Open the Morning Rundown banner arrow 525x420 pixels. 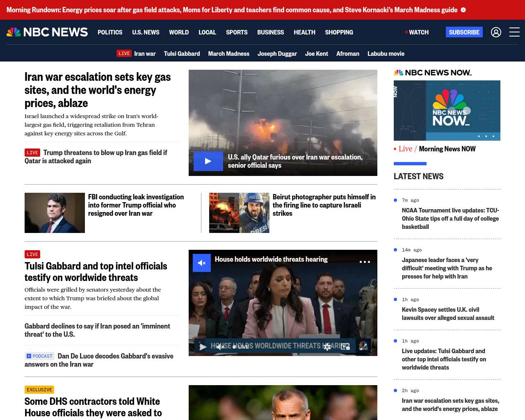463,10
